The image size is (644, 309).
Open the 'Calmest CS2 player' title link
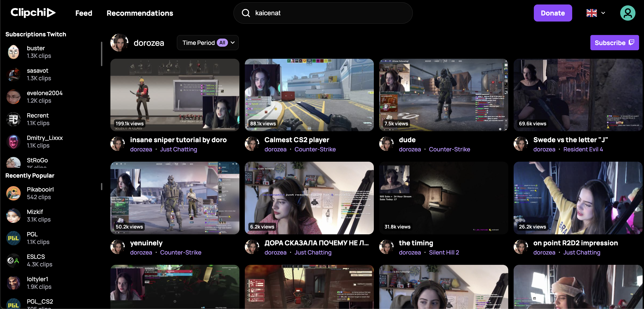297,140
